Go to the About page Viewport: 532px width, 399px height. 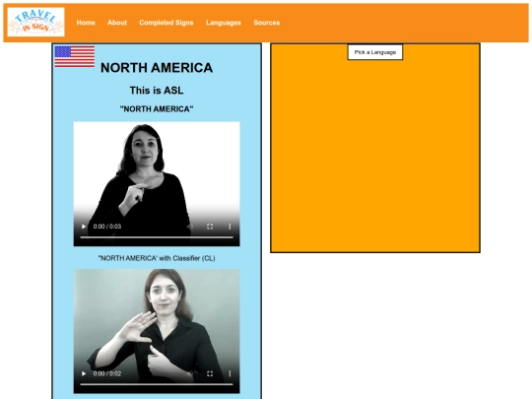[x=117, y=23]
